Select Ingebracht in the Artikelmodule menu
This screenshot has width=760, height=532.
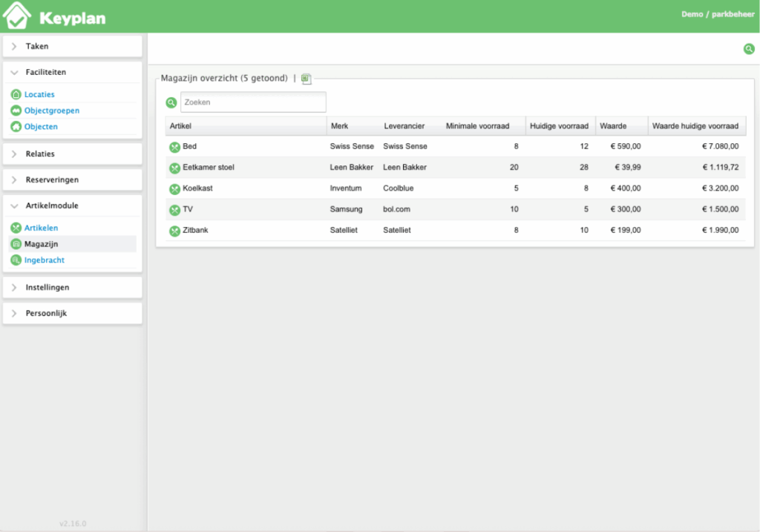tap(45, 260)
